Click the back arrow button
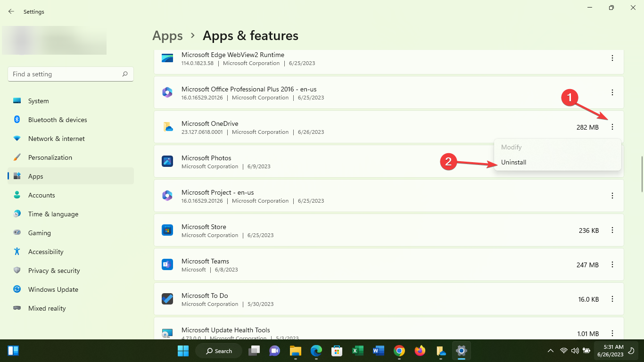 (x=11, y=11)
